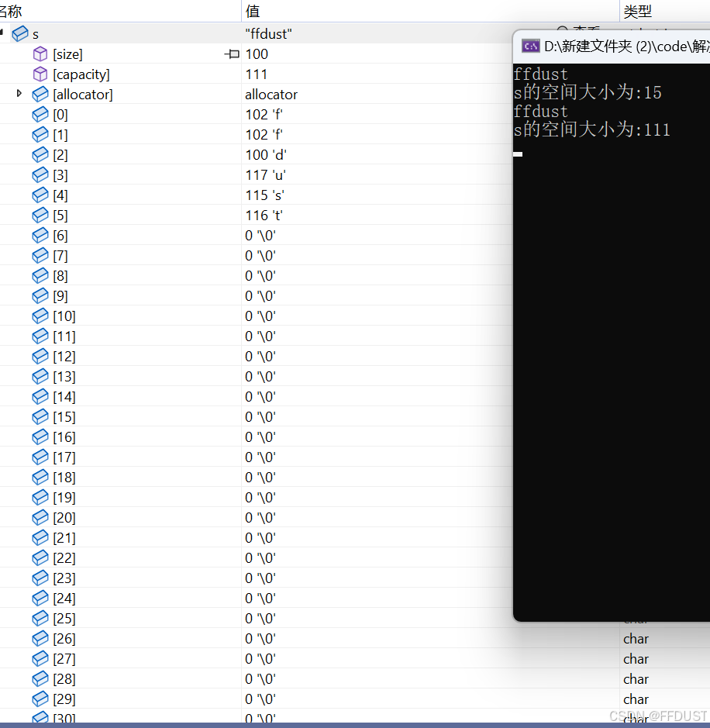710x728 pixels.
Task: Select the [29] row name
Action: click(64, 699)
